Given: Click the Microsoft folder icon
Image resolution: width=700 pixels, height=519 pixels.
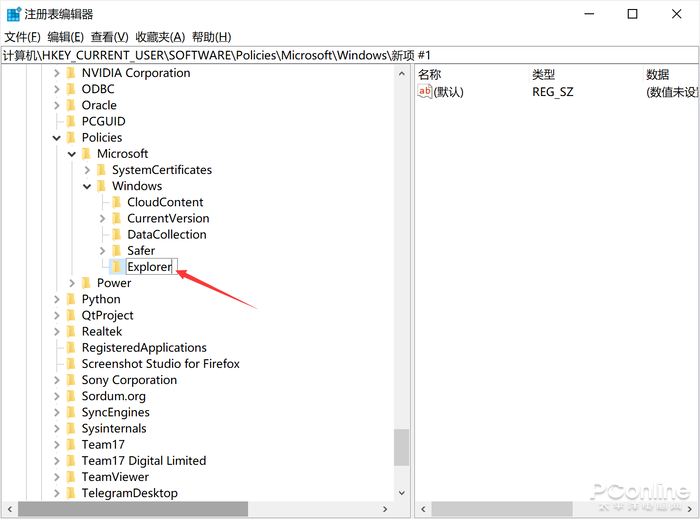Looking at the screenshot, I should click(x=86, y=154).
